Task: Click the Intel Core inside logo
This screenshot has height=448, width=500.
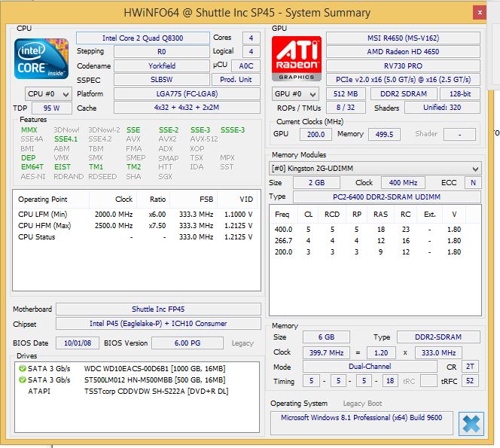Action: [41, 59]
